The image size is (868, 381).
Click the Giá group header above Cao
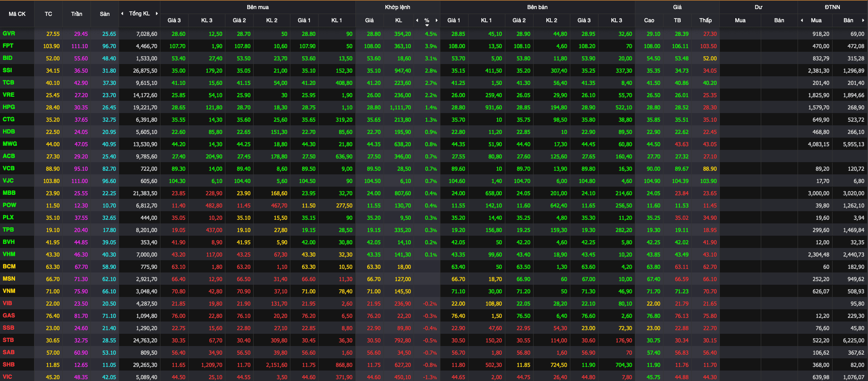tap(677, 7)
